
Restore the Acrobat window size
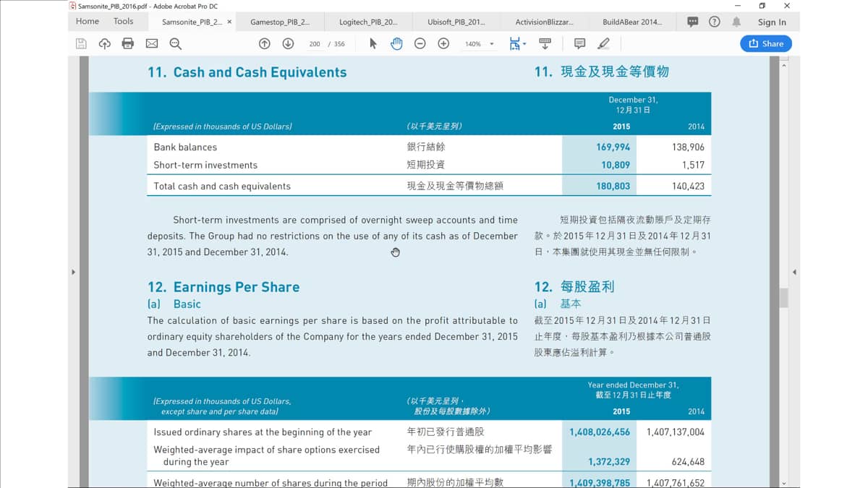pos(762,6)
